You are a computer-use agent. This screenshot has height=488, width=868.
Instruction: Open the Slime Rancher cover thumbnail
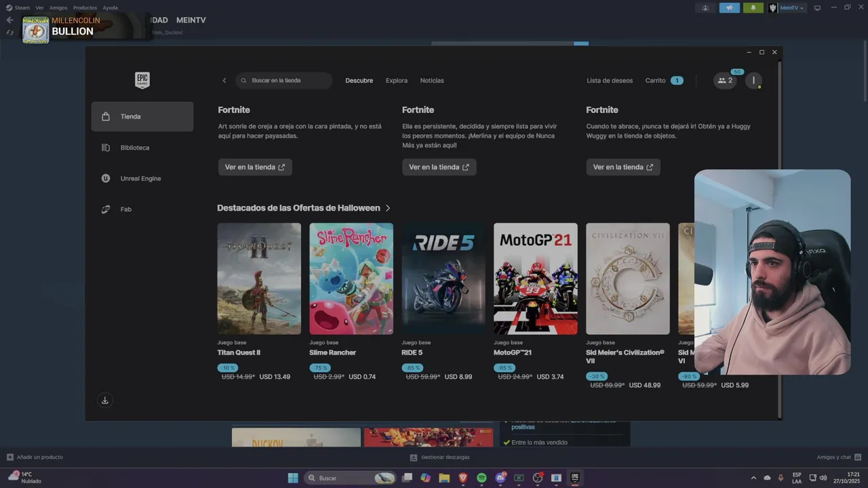click(351, 279)
